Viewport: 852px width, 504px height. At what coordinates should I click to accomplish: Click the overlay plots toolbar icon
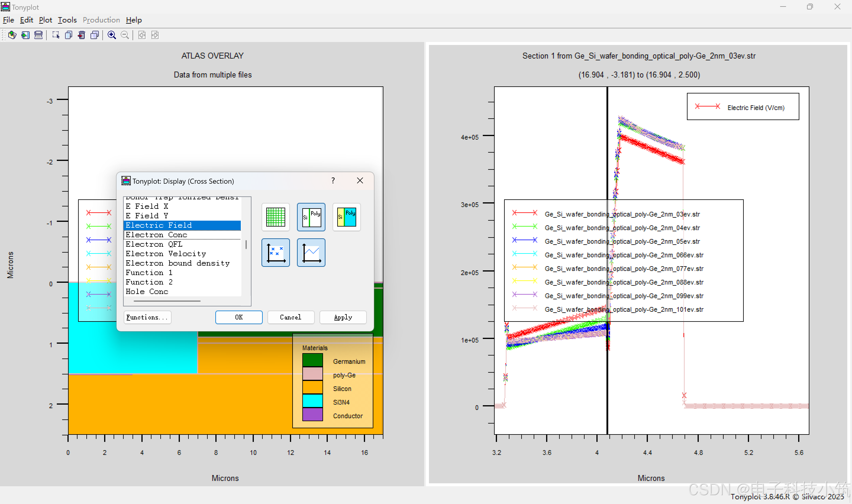pyautogui.click(x=95, y=35)
